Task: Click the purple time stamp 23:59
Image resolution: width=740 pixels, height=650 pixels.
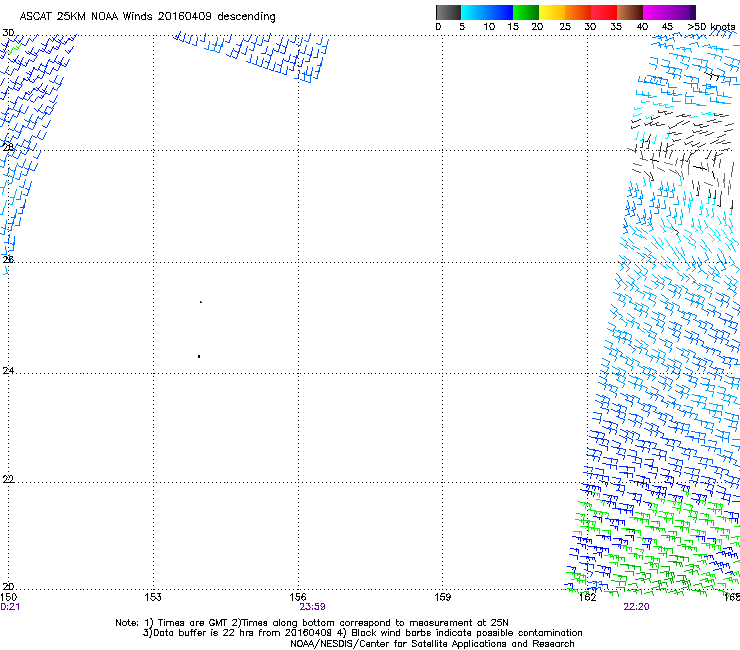Action: pyautogui.click(x=312, y=607)
